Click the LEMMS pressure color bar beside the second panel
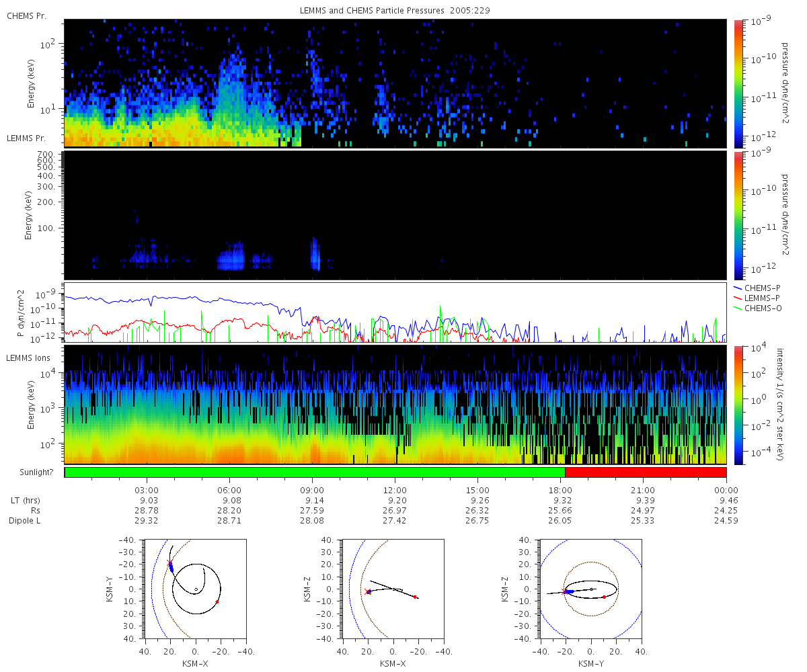Viewport: 807px width, 672px height. 738,215
